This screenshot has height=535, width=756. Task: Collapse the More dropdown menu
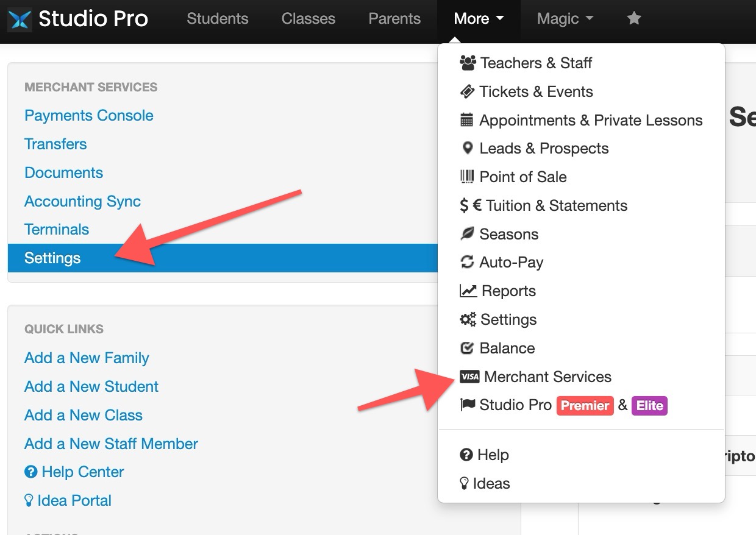click(x=479, y=19)
